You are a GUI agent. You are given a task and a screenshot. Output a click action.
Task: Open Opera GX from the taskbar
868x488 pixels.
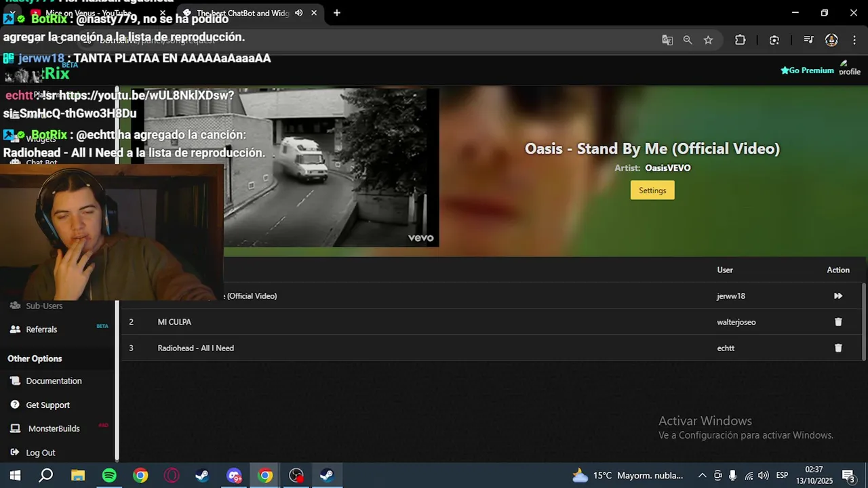172,476
